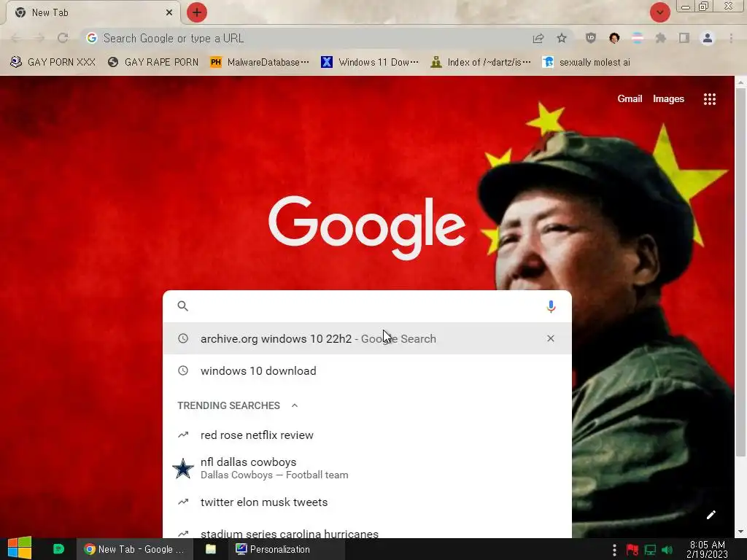Open the network tray icon

tap(650, 550)
